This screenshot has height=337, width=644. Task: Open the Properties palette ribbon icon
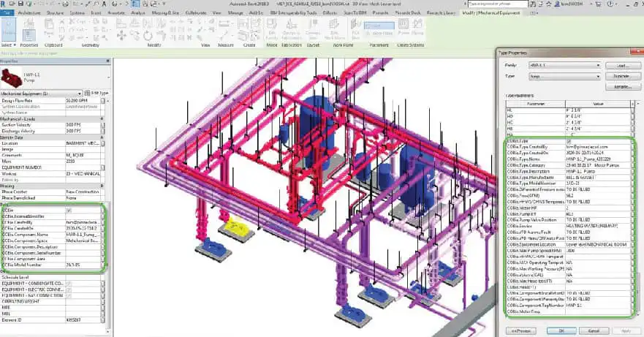tap(29, 35)
